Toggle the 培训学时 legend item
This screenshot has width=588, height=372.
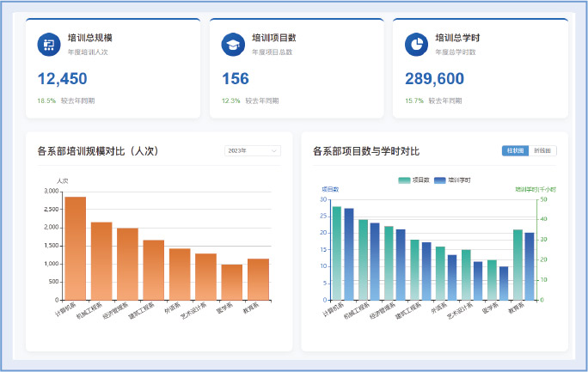click(x=452, y=180)
